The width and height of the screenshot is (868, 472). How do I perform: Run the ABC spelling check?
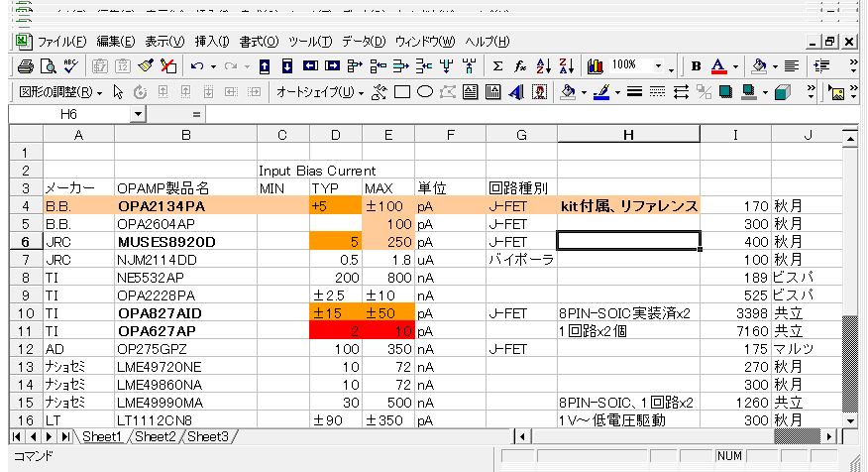[x=71, y=66]
